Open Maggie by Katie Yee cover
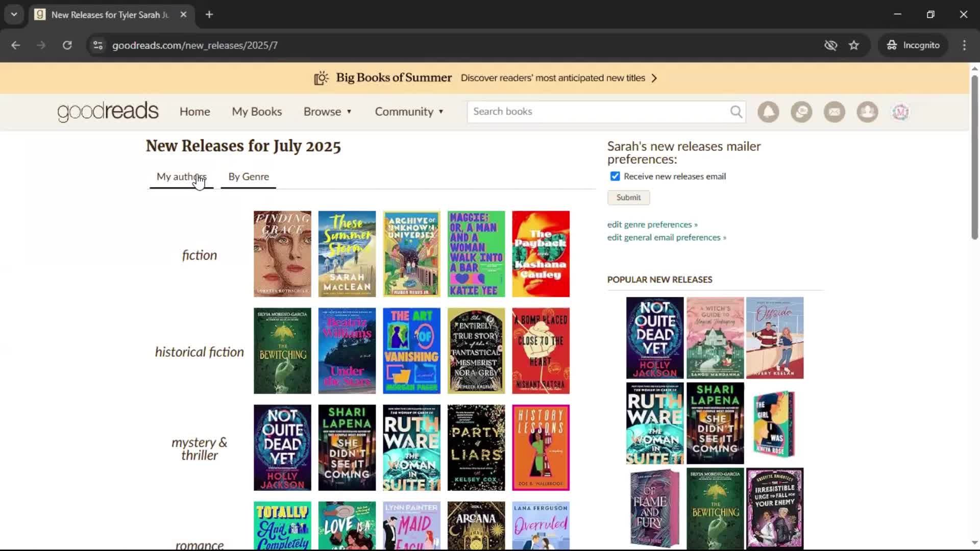 pyautogui.click(x=476, y=254)
